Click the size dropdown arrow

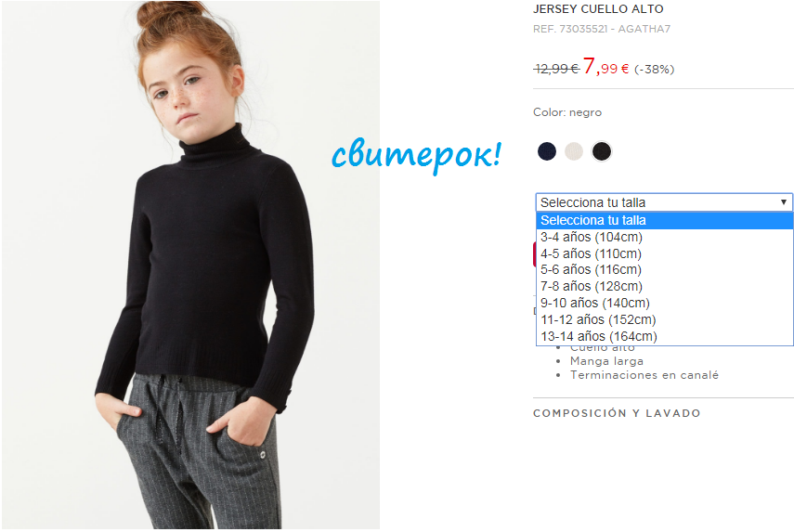(784, 202)
